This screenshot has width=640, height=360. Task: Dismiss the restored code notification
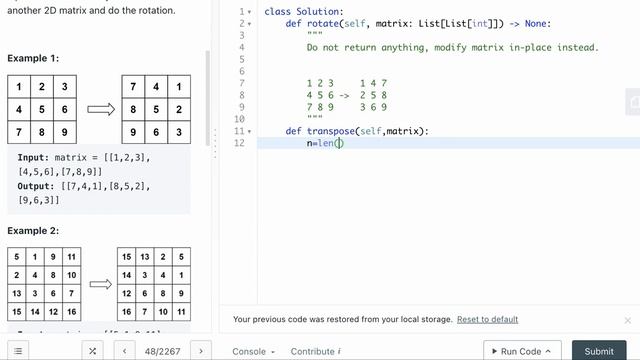tap(628, 320)
